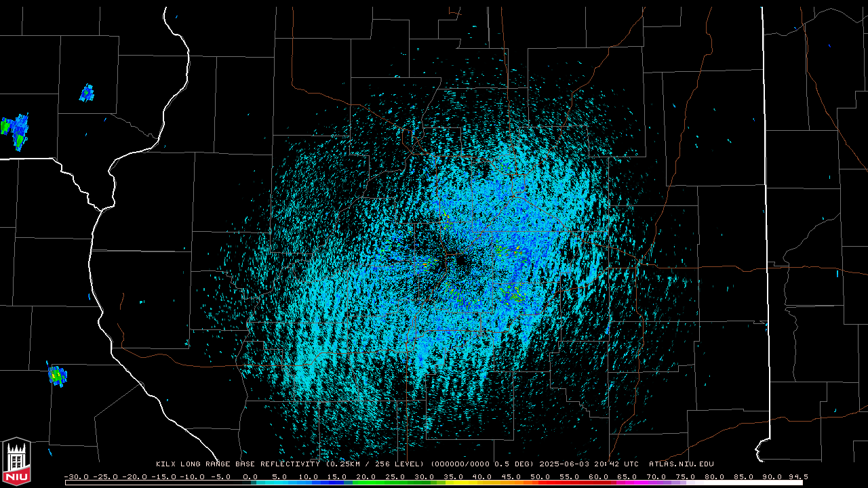
Task: Click the '2025-06-03 20:42 UTC' timestamp
Action: pos(589,464)
